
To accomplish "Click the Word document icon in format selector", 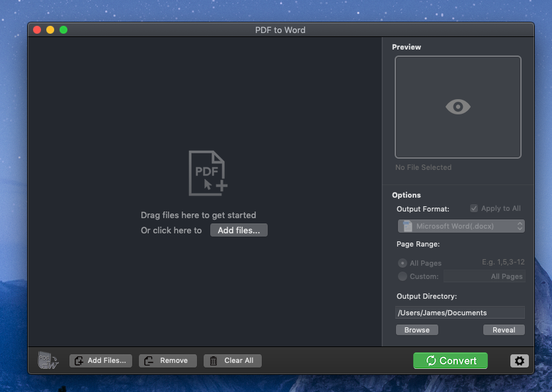I will click(x=407, y=226).
